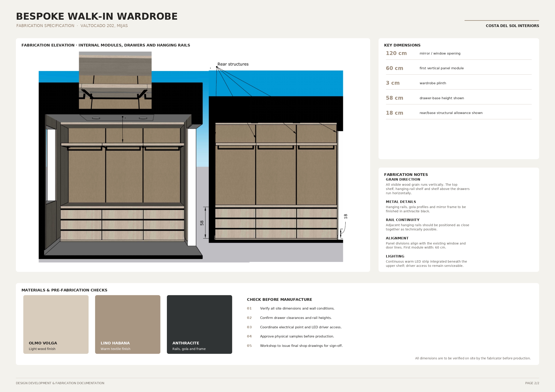This screenshot has height=392, width=555.
Task: Click the '58 cm' key dimension value
Action: click(x=394, y=98)
